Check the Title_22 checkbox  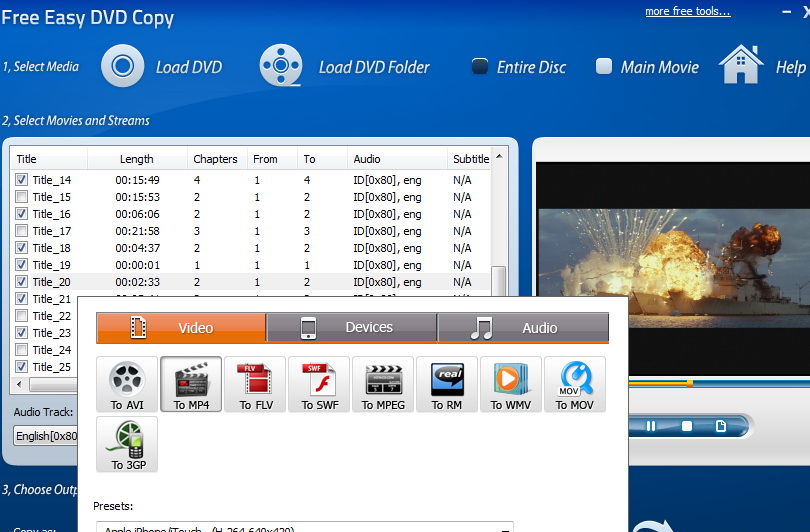(x=21, y=316)
